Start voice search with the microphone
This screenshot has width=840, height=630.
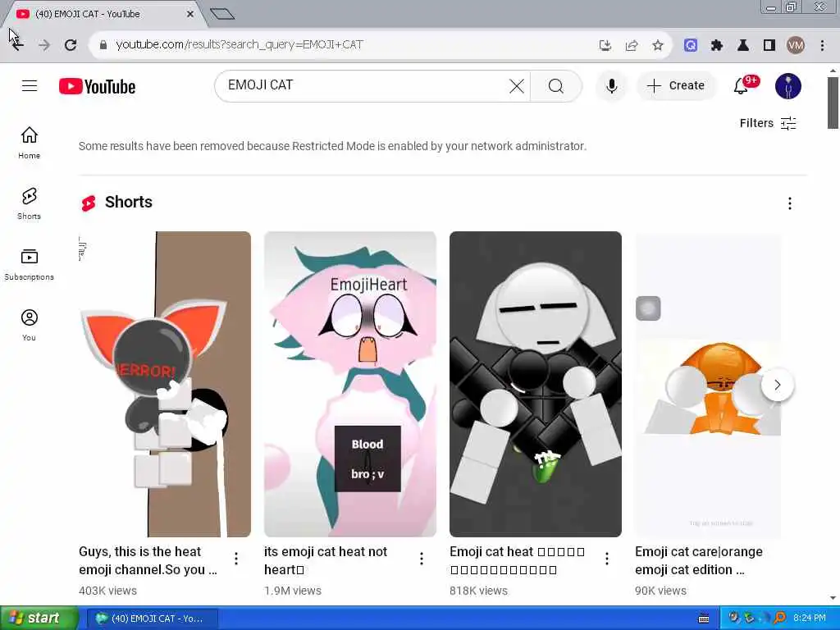611,85
